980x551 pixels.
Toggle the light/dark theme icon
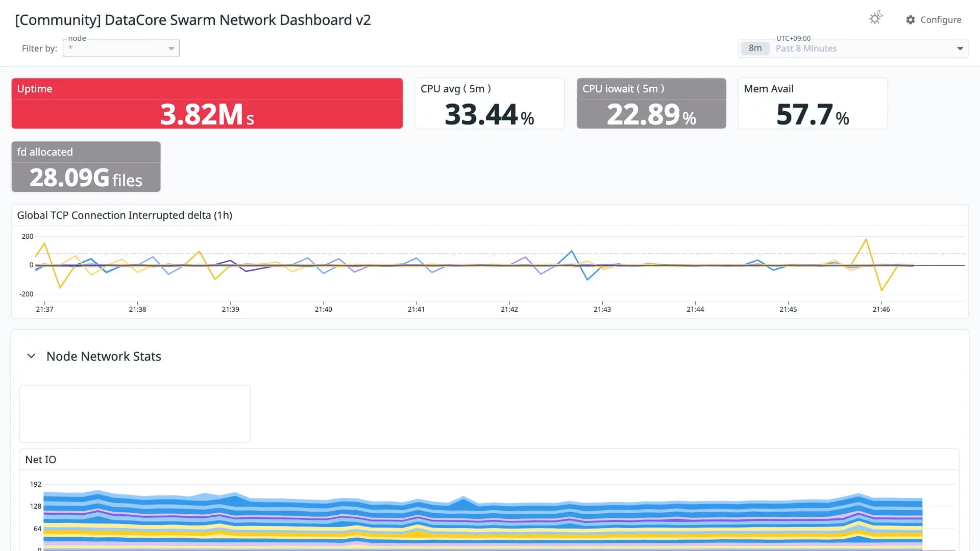click(876, 18)
